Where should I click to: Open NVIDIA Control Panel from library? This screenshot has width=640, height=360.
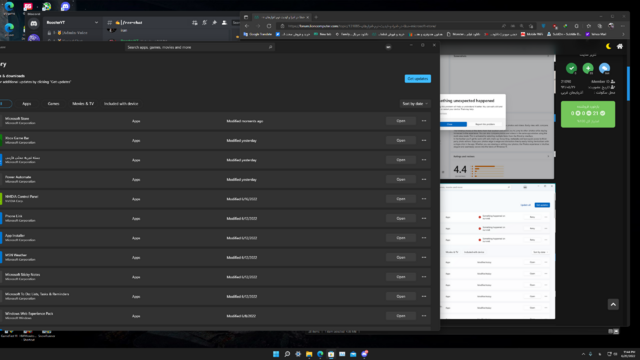pos(401,199)
